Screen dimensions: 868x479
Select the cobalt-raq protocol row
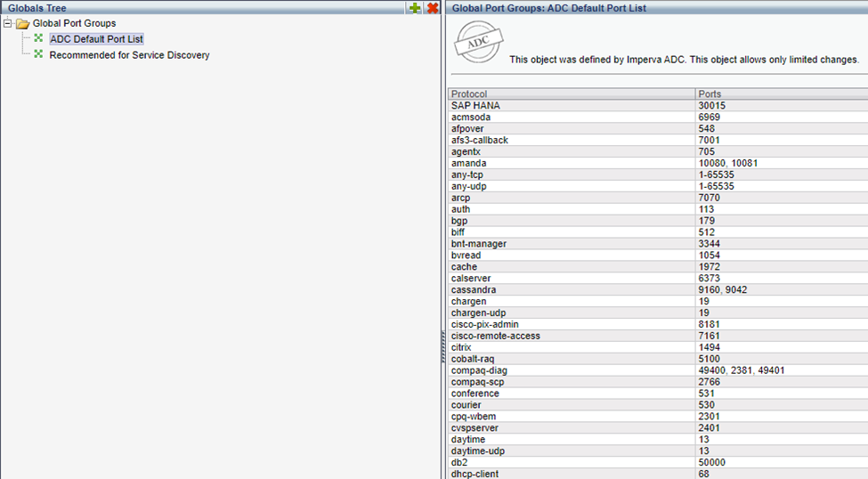point(658,359)
